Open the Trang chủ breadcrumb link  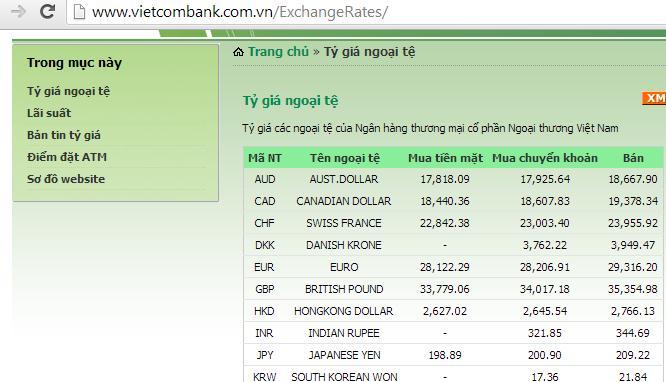click(278, 51)
